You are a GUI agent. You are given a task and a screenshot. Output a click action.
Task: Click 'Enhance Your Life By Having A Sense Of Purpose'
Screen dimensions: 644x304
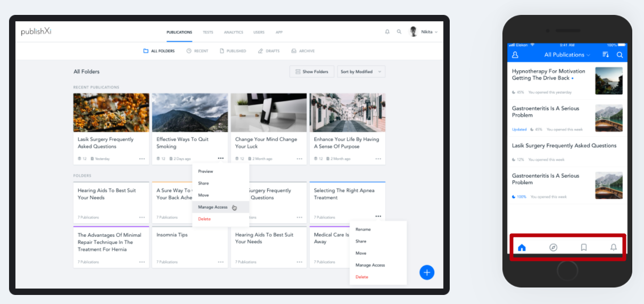pos(346,143)
